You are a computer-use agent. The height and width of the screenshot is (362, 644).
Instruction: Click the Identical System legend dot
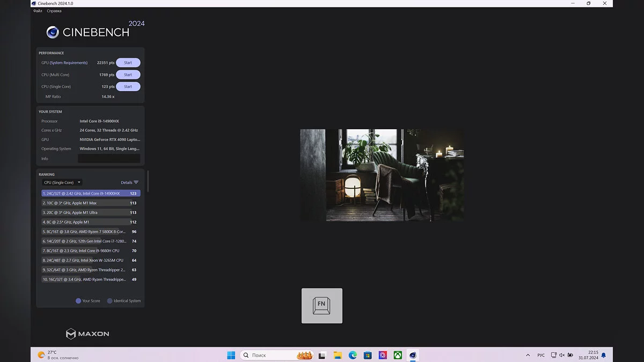(x=110, y=301)
